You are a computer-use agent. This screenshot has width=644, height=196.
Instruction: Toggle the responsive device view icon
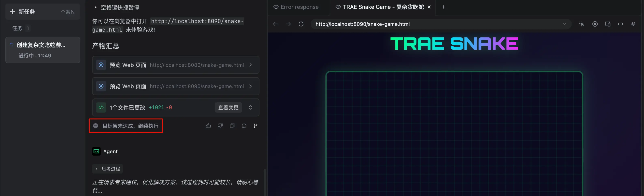tap(608, 24)
